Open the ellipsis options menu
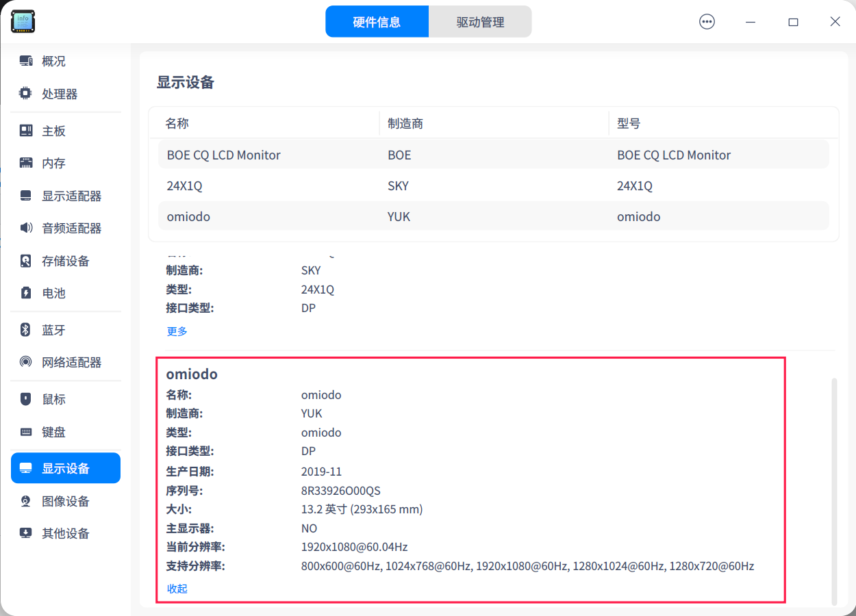 pyautogui.click(x=707, y=21)
